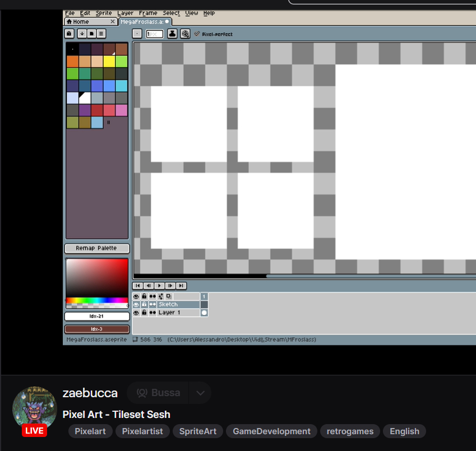Expand the chevron next to Bussa
The width and height of the screenshot is (476, 451).
[200, 393]
